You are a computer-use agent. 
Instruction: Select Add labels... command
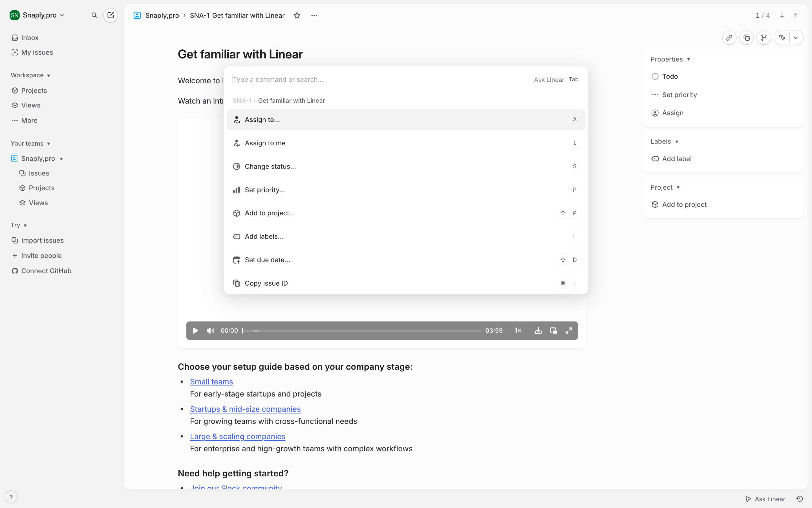coord(406,237)
